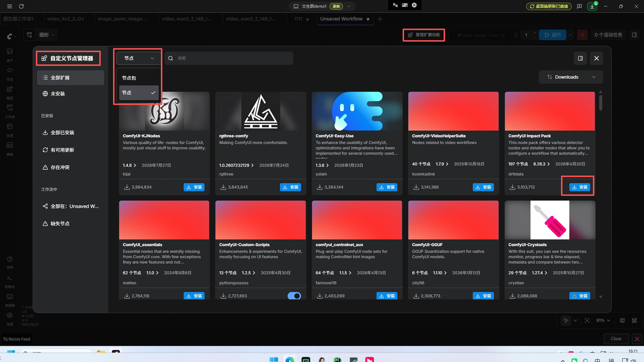Select 全部扩展 in the manager sidebar
The image size is (644, 362).
(71, 77)
